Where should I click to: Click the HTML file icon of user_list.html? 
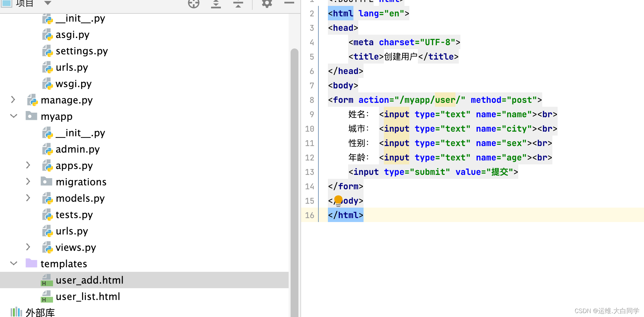coord(47,297)
